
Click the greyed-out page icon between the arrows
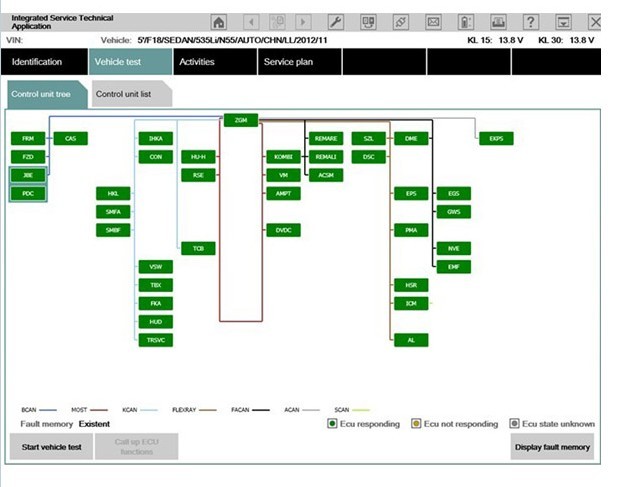point(277,22)
